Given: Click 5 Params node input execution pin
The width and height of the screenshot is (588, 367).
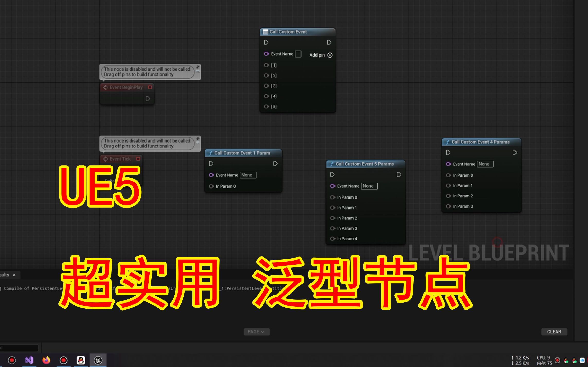Looking at the screenshot, I should coord(332,175).
